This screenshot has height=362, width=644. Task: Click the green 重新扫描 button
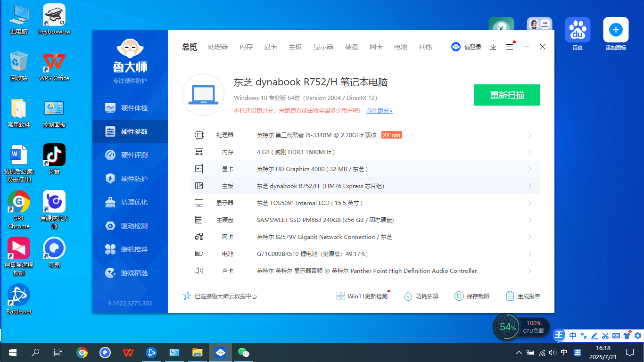pos(507,95)
